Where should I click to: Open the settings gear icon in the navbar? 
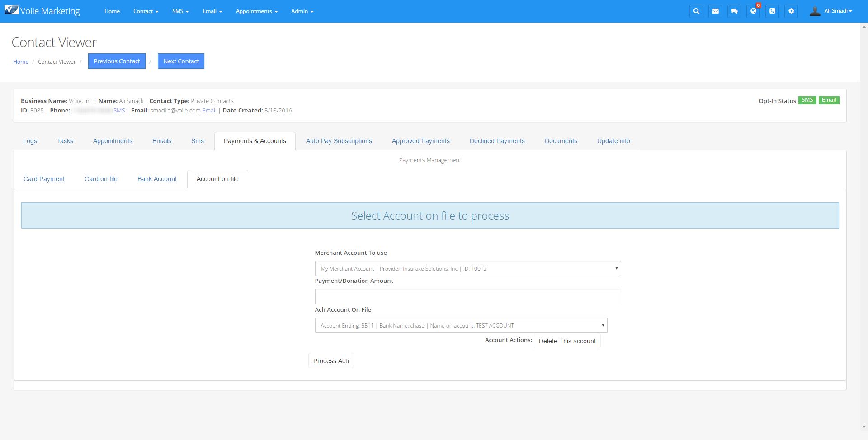coord(791,11)
